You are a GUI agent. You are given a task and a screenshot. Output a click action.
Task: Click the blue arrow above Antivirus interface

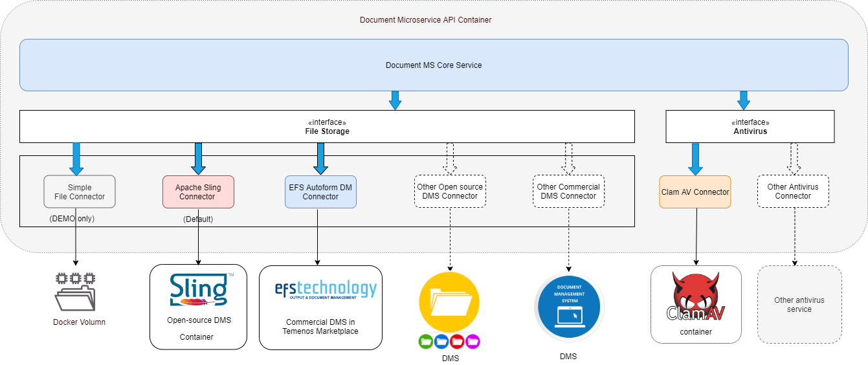744,100
